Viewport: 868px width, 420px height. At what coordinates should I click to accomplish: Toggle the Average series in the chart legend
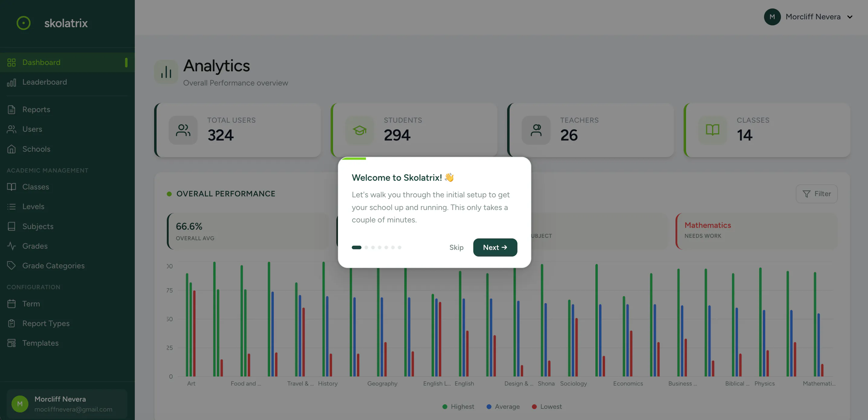[x=503, y=406]
